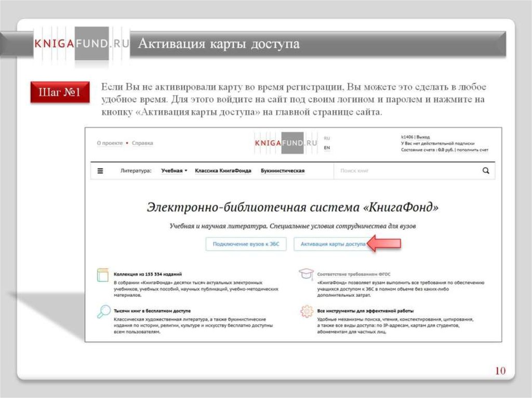Click the search magnifier icon

(x=486, y=170)
